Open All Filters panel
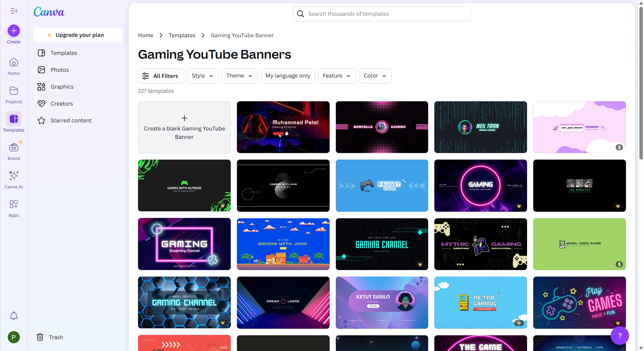This screenshot has height=351, width=644. [161, 76]
